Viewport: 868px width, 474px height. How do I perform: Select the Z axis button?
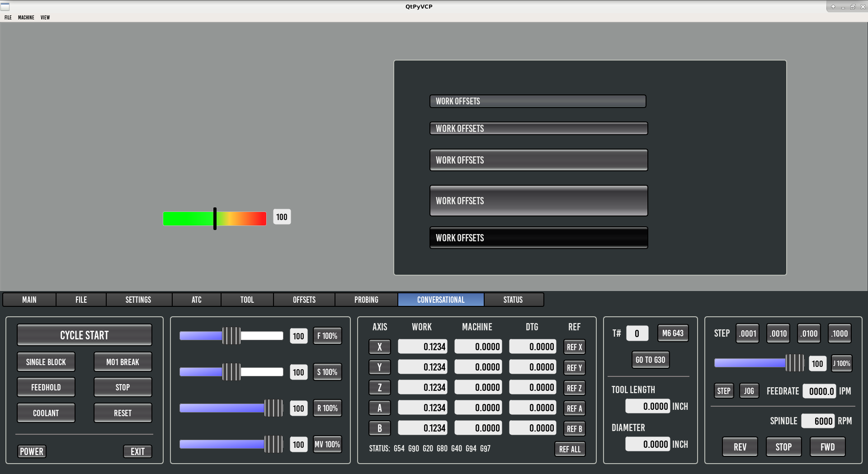380,388
